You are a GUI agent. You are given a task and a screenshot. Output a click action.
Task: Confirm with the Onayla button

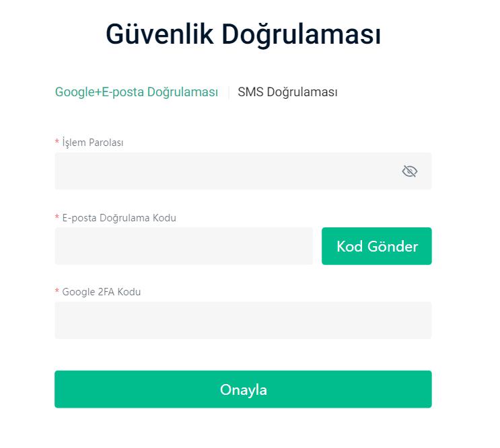click(243, 389)
